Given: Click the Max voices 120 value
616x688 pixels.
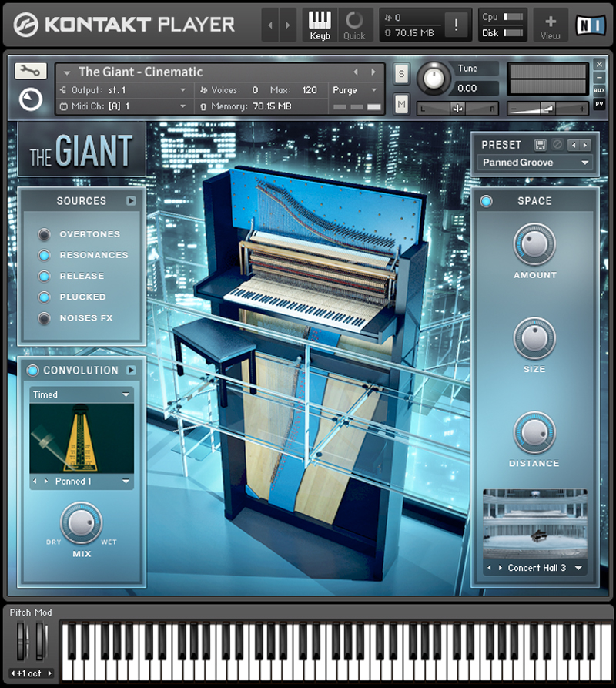Looking at the screenshot, I should (x=310, y=90).
